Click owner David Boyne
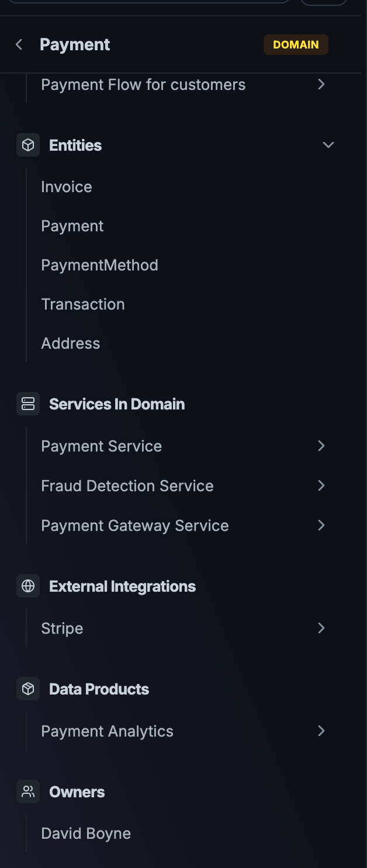367x868 pixels. click(85, 833)
